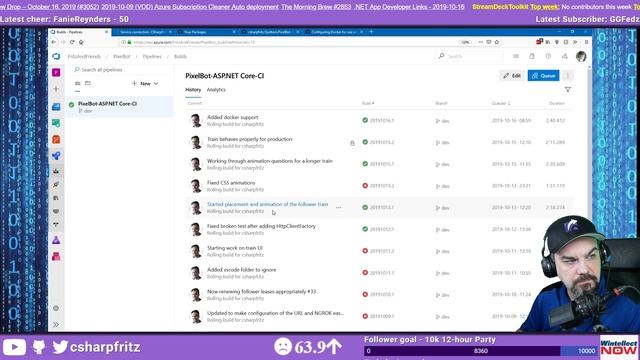Open the Azure DevOps home logo
The height and width of the screenshot is (360, 640).
[56, 56]
